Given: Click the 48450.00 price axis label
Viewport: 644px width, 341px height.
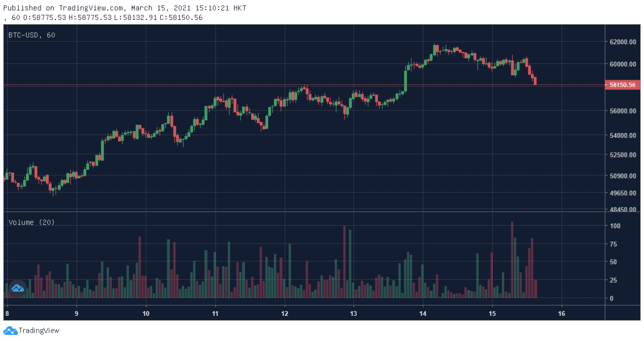Looking at the screenshot, I should pos(623,209).
